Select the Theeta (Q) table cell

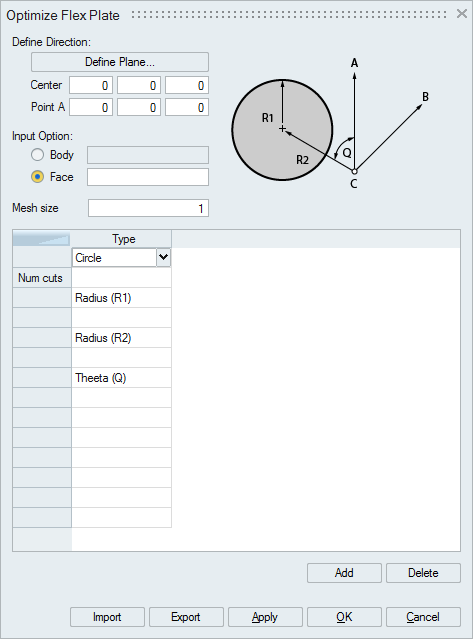coord(121,378)
